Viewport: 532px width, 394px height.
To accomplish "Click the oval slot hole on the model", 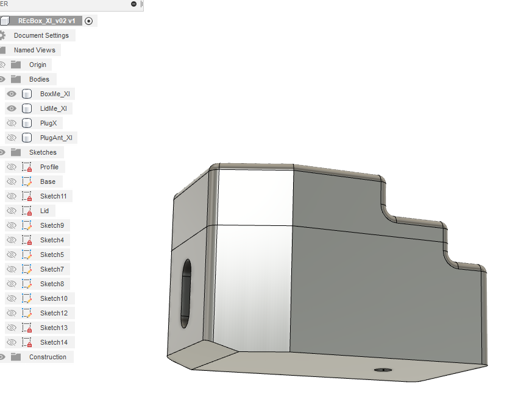I will click(x=186, y=294).
